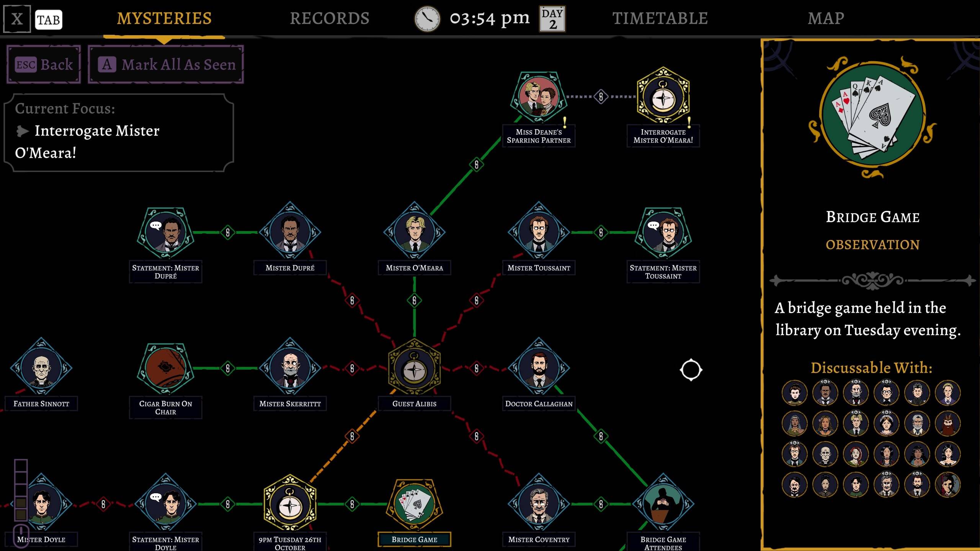Screen dimensions: 980x551
Task: Click Mark All As Seen button
Action: pos(166,64)
